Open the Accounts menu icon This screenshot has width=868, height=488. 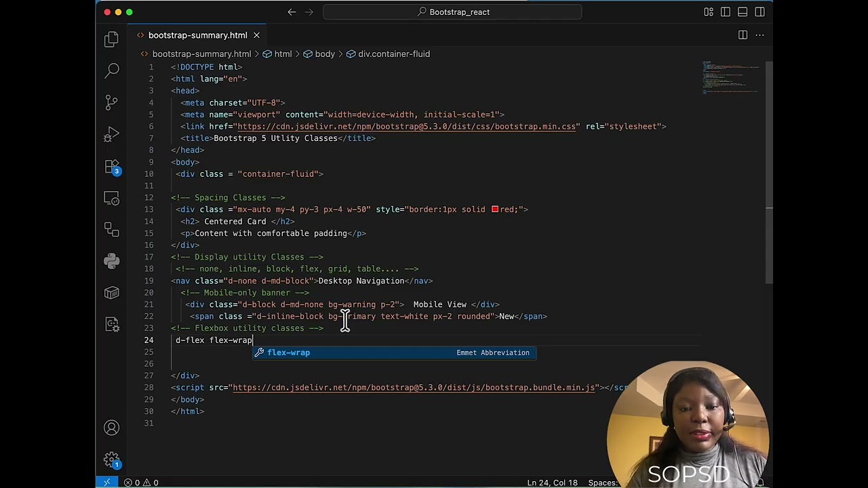tap(112, 428)
